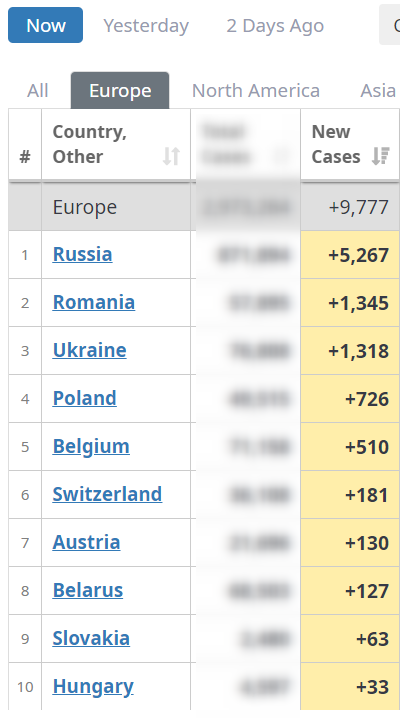
Task: Select the Now button
Action: tap(46, 25)
